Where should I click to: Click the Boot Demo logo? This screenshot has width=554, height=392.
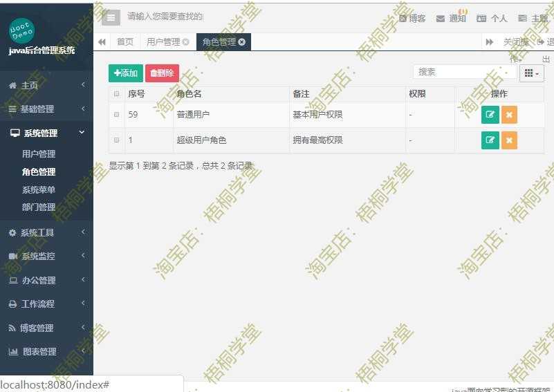click(22, 30)
